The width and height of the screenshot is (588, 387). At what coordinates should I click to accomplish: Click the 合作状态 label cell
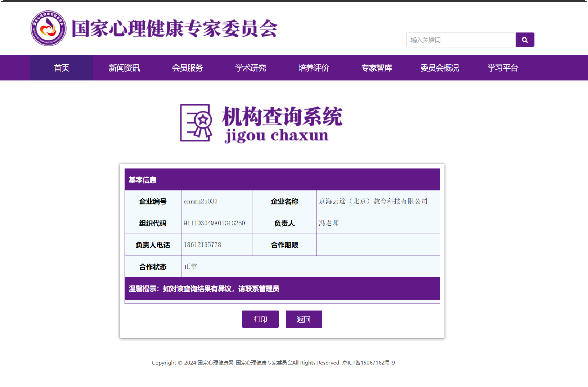153,267
